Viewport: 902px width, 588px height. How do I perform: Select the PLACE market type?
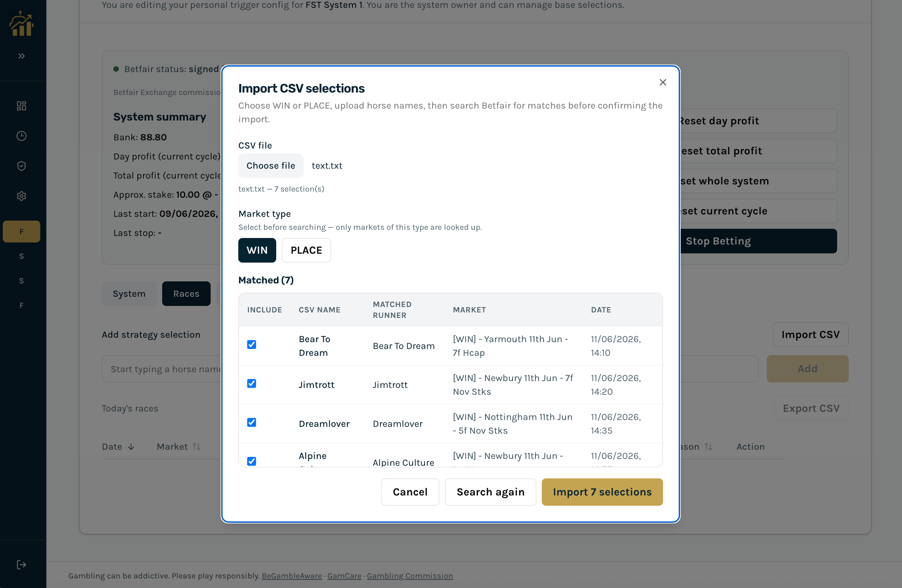(306, 250)
